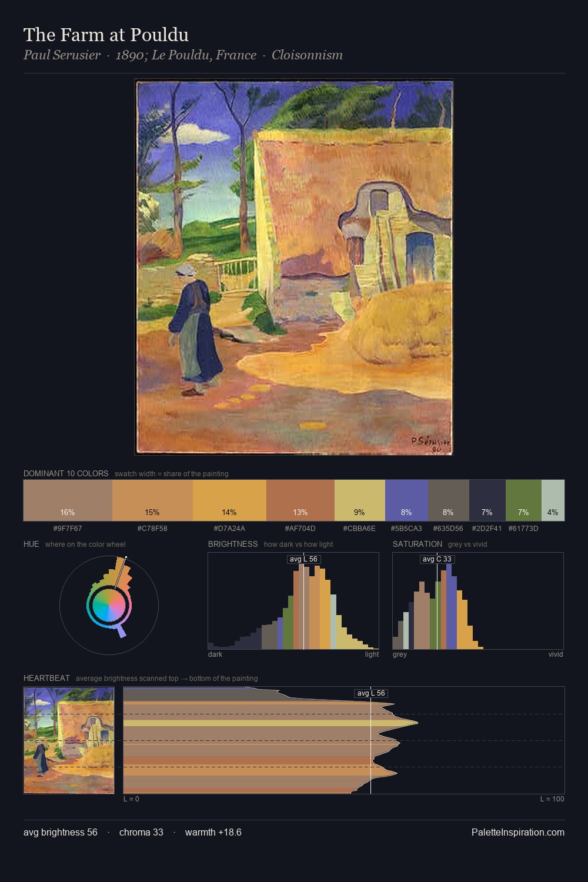This screenshot has height=882, width=588.
Task: Click 'swatch width = share of the painting' caption
Action: 172,474
